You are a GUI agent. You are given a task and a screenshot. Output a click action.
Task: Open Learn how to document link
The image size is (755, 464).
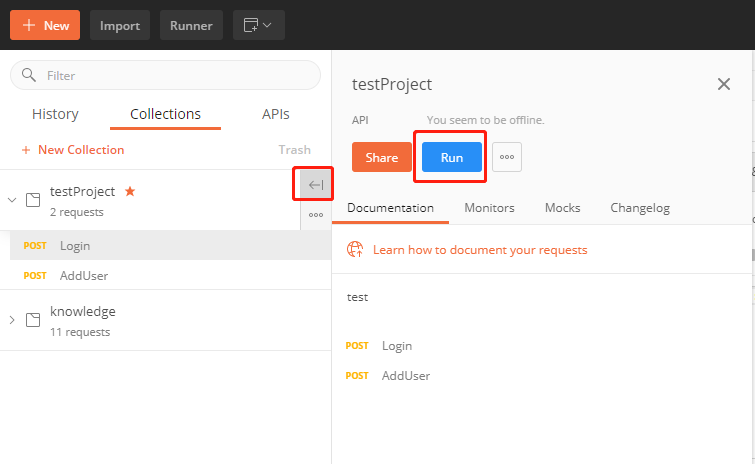coord(480,250)
